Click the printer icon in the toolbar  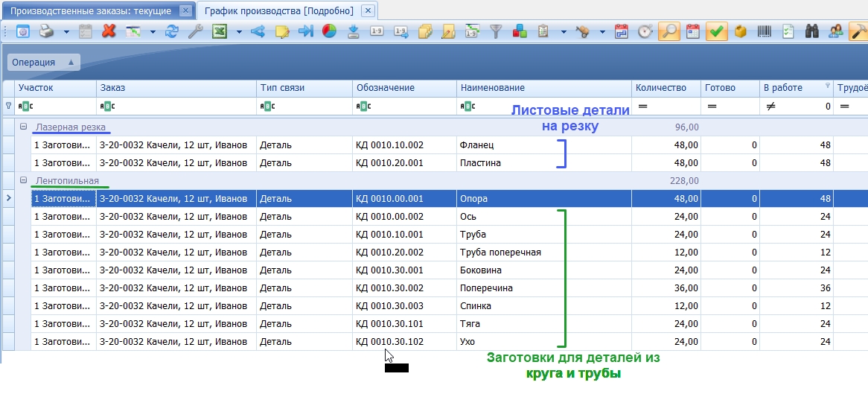[x=46, y=32]
